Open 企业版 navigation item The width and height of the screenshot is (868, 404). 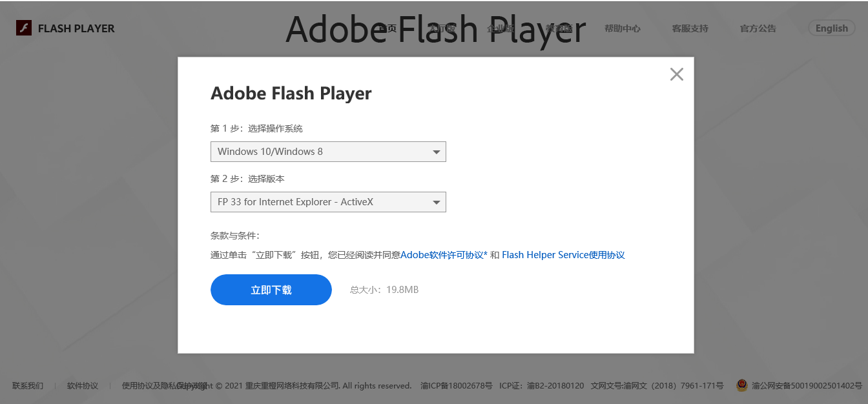[501, 28]
